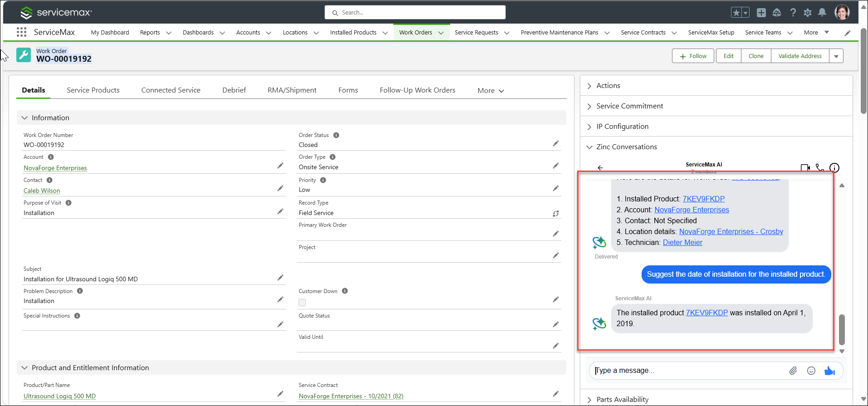
Task: Open conversation info in Zinc
Action: tap(834, 168)
